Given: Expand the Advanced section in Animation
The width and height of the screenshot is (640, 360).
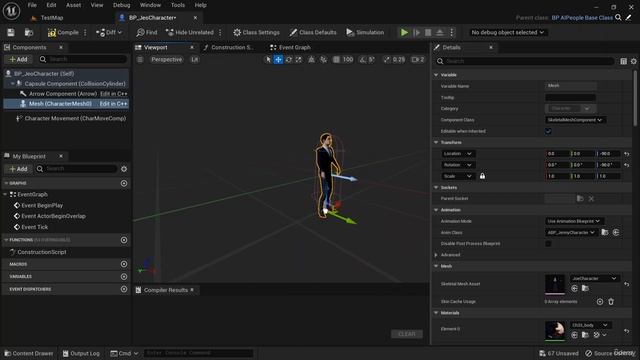Looking at the screenshot, I should click(x=436, y=255).
